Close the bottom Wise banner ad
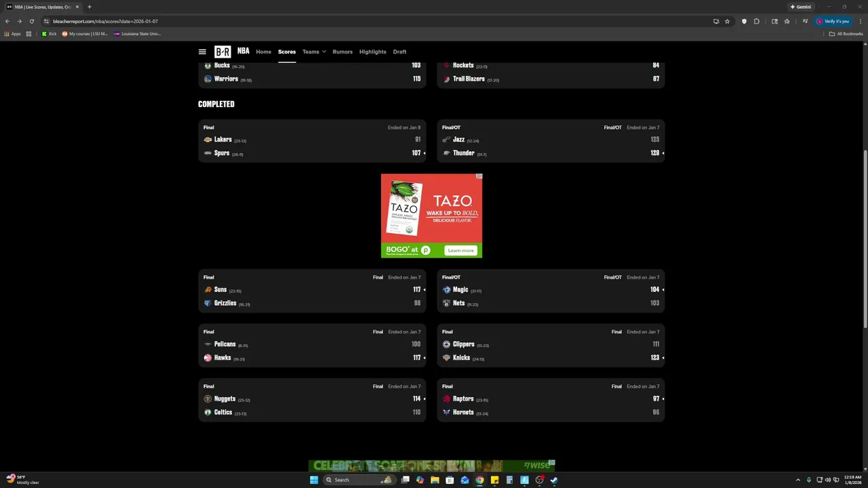The width and height of the screenshot is (868, 488). click(552, 462)
